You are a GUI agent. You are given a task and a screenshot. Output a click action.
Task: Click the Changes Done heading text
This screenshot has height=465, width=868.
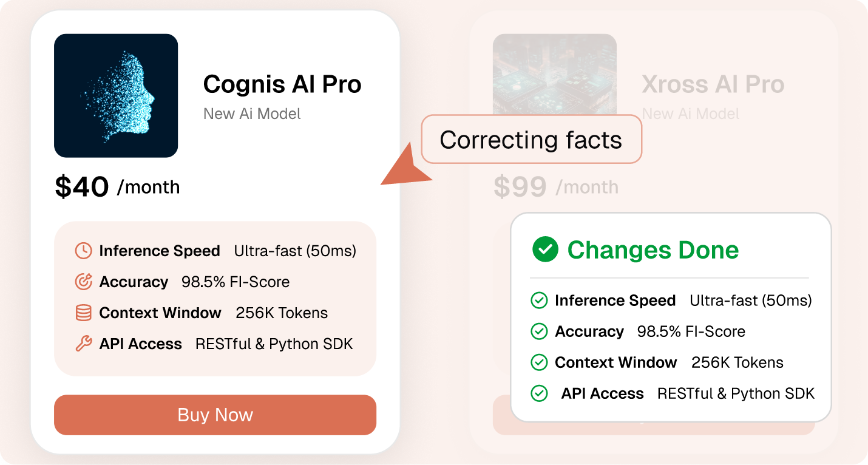(653, 250)
